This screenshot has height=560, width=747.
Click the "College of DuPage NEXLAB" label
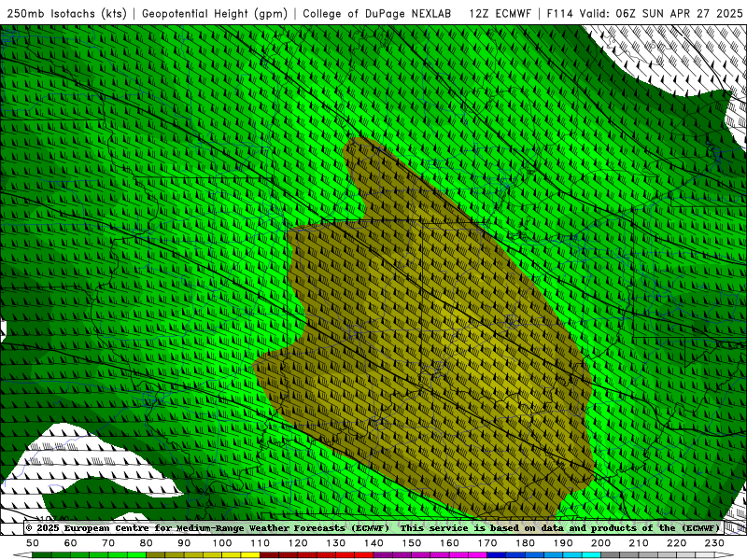377,13
